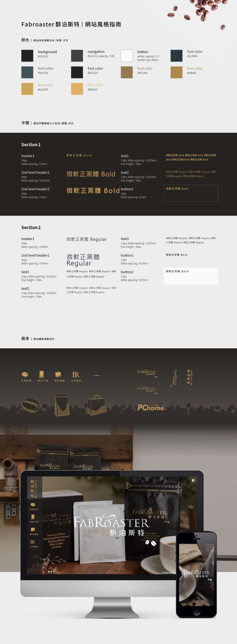Click the large shopping bag illustration
The height and width of the screenshot is (644, 237).
tap(97, 405)
